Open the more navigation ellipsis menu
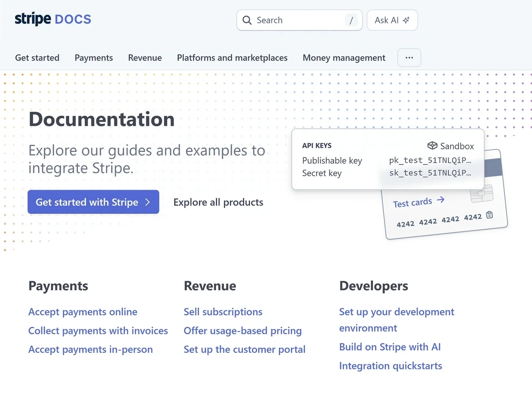 tap(409, 58)
